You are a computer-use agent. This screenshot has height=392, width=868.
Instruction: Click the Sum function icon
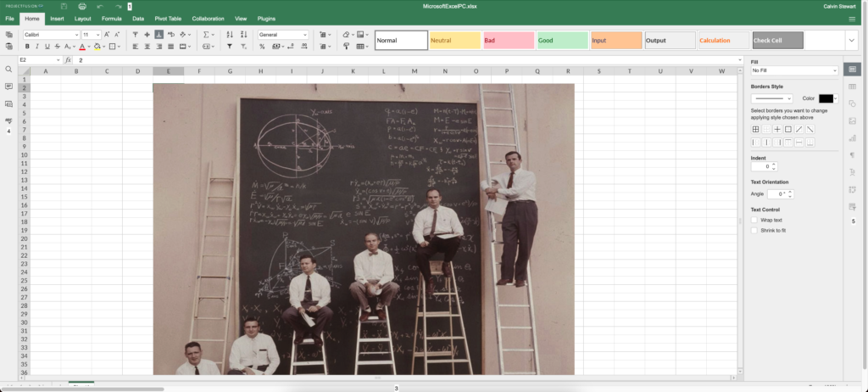[206, 35]
